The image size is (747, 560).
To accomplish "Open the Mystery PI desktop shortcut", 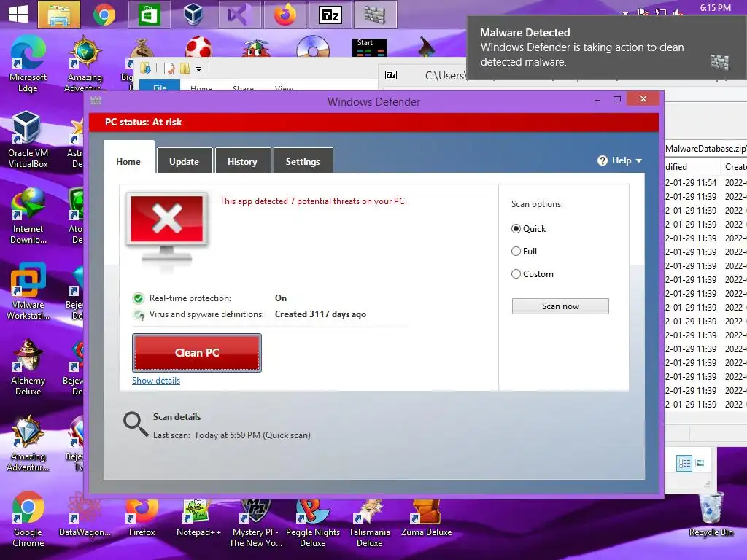I will click(x=255, y=523).
